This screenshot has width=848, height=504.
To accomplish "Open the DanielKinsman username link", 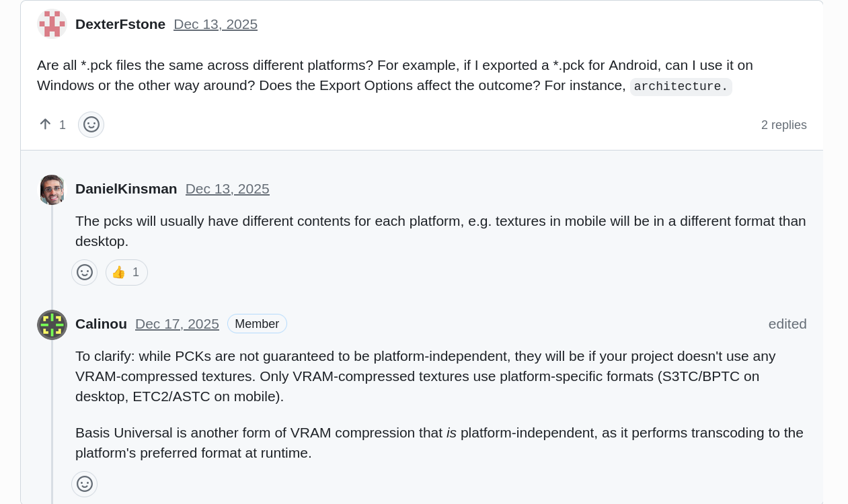I will [126, 189].
